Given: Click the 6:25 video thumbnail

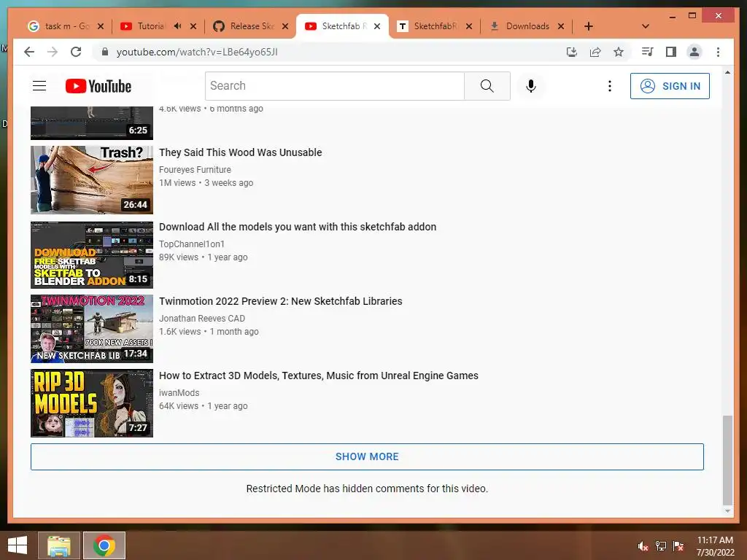Looking at the screenshot, I should [92, 123].
